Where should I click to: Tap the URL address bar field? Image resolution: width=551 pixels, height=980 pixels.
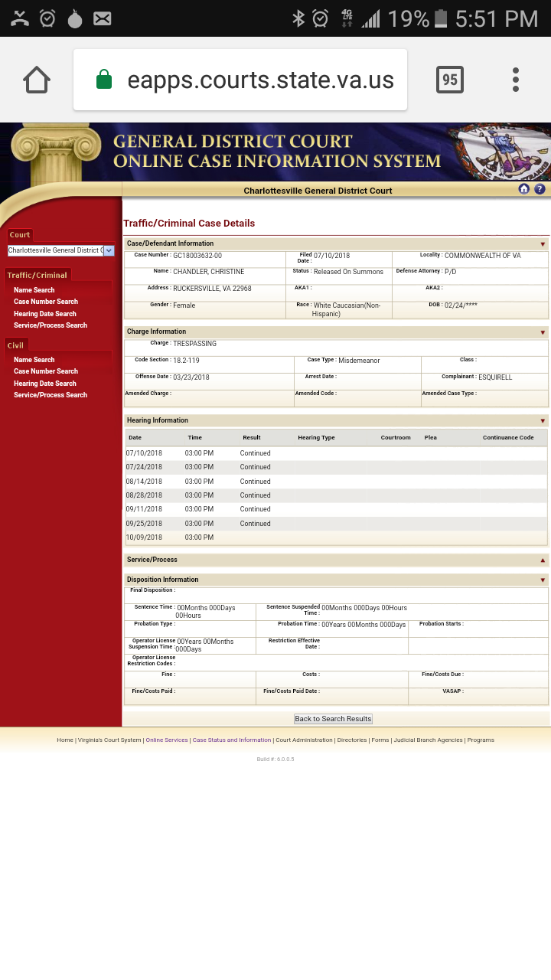pos(240,80)
